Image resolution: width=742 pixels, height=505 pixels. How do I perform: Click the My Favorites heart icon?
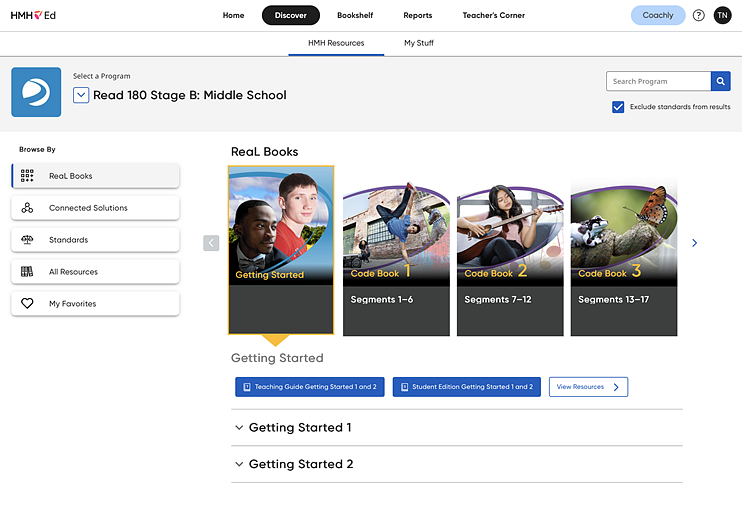pos(27,303)
